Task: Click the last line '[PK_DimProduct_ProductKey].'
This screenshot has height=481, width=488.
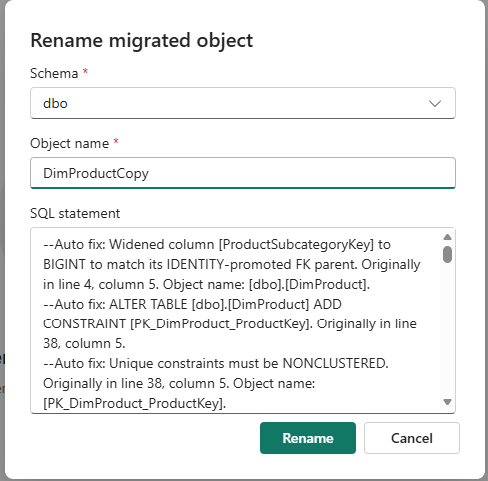Action: point(135,403)
